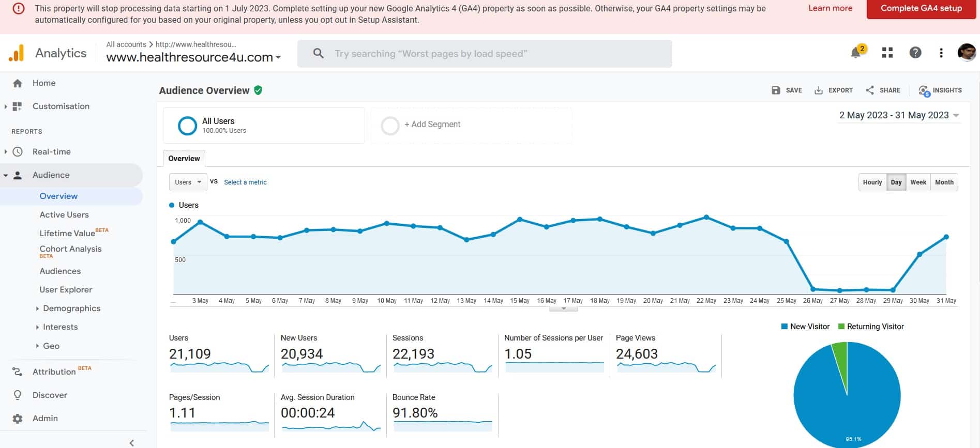The image size is (980, 448).
Task: Expand the Interests section
Action: click(37, 327)
